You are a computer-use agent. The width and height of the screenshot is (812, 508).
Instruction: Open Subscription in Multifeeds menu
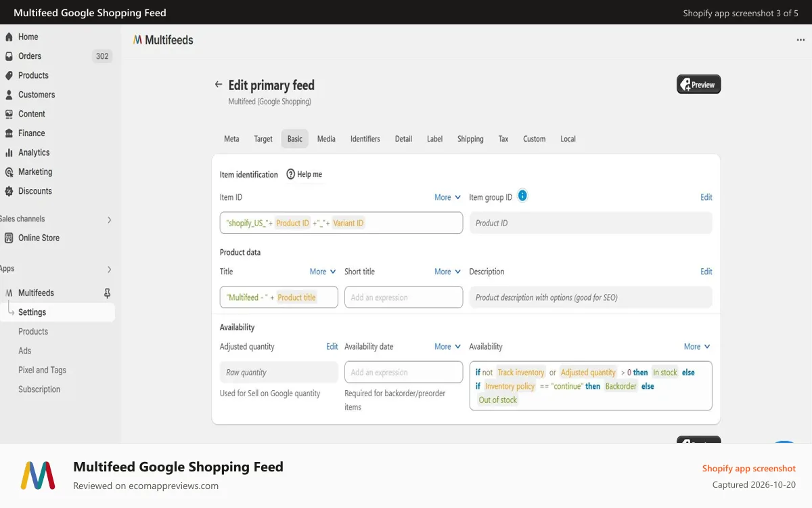point(39,389)
